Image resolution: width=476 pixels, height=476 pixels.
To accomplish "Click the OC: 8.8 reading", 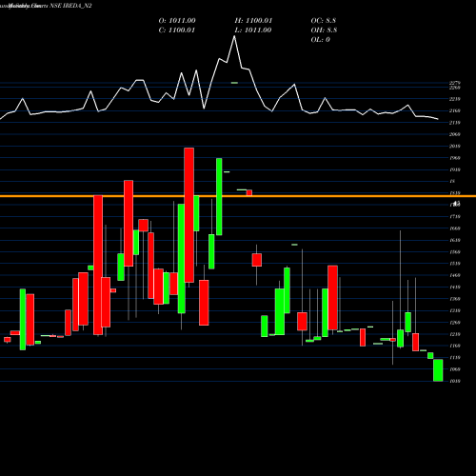I will [324, 21].
